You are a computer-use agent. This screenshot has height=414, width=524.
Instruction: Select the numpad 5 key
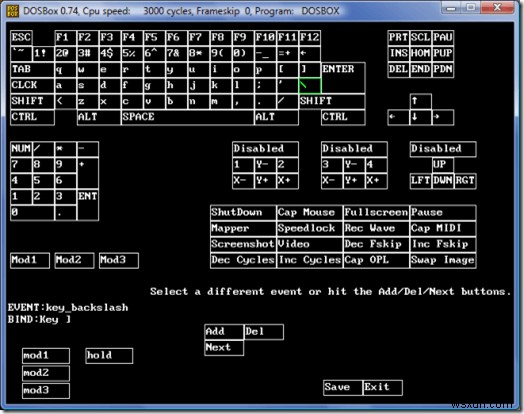[x=43, y=181]
